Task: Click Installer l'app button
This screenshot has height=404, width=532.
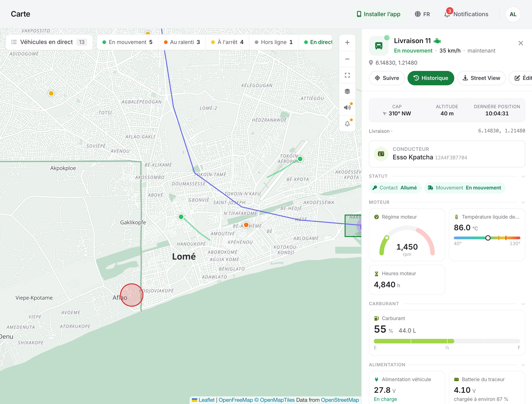Action: tap(378, 14)
